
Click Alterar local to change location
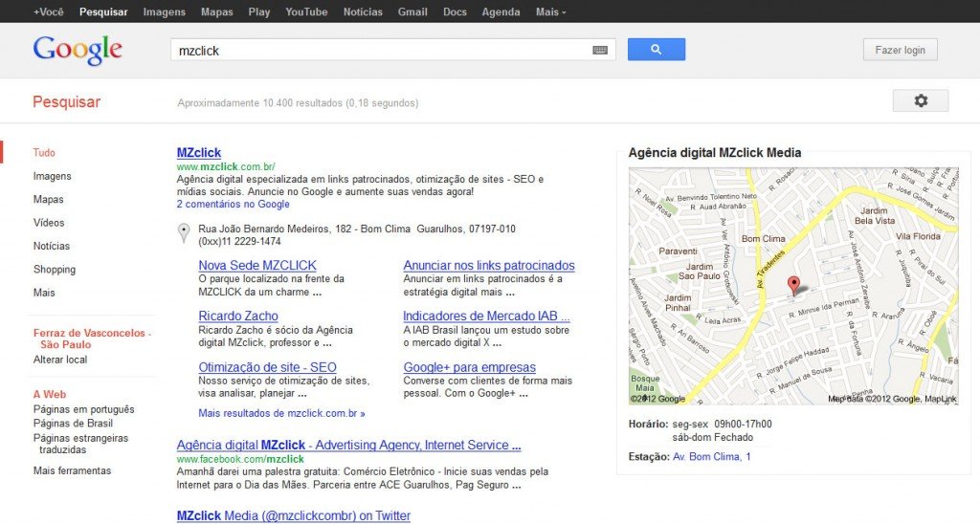tap(60, 360)
